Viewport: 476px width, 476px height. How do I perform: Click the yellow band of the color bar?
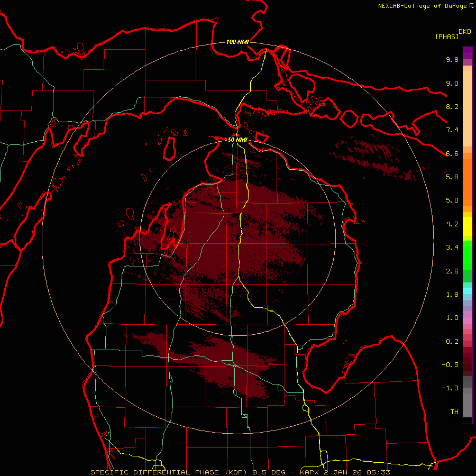click(467, 226)
